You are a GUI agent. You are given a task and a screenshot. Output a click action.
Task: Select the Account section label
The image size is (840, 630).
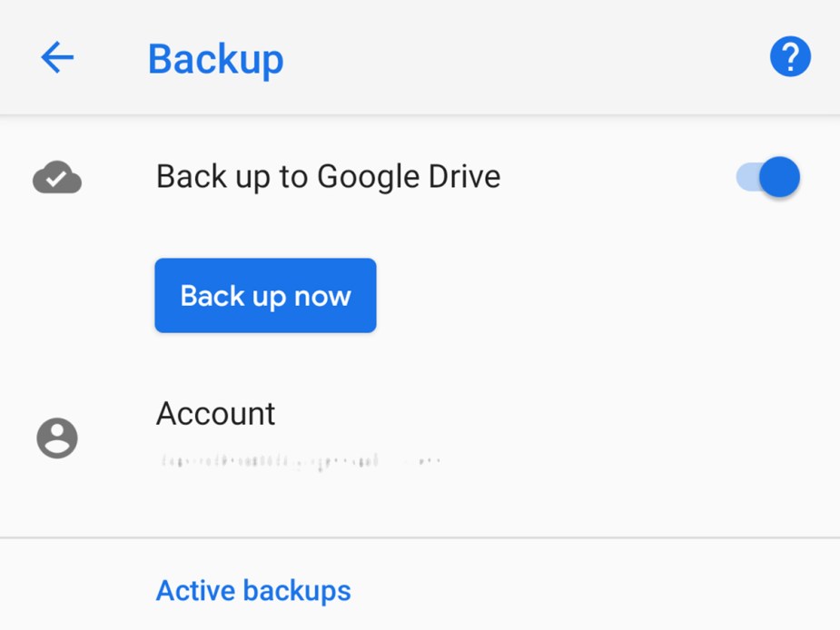click(x=215, y=413)
